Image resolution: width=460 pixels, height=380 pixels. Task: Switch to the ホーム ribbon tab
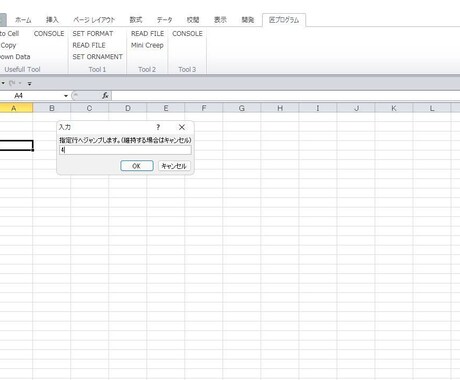click(23, 20)
